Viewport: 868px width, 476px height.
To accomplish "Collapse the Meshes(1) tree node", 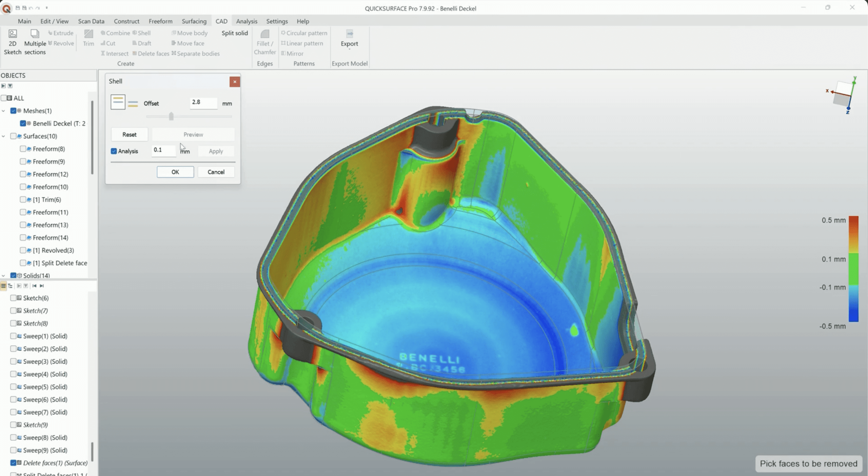I will (3, 111).
